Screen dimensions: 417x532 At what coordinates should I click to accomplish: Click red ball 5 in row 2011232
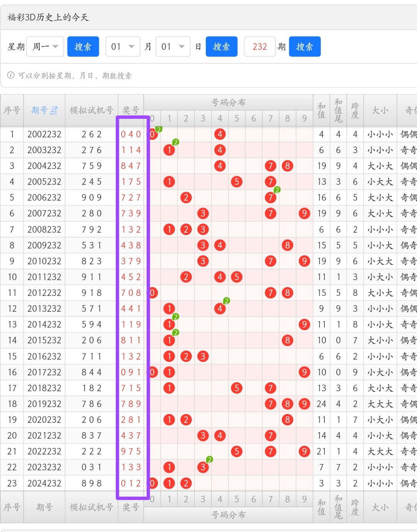[237, 277]
